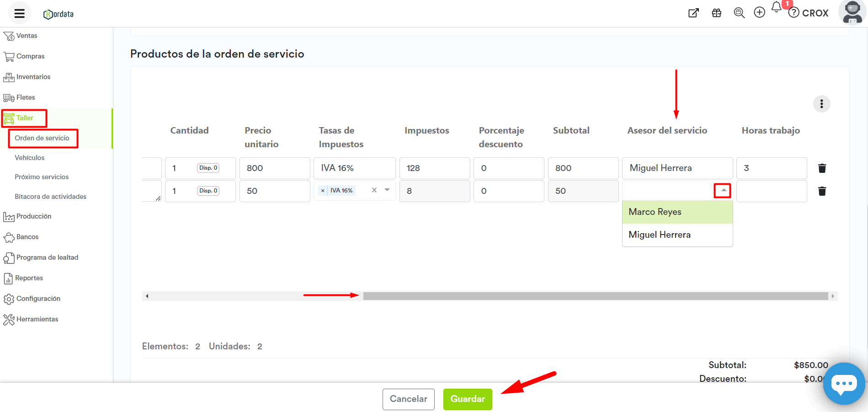This screenshot has height=412, width=868.
Task: Go to Inventarios menu
Action: (33, 77)
